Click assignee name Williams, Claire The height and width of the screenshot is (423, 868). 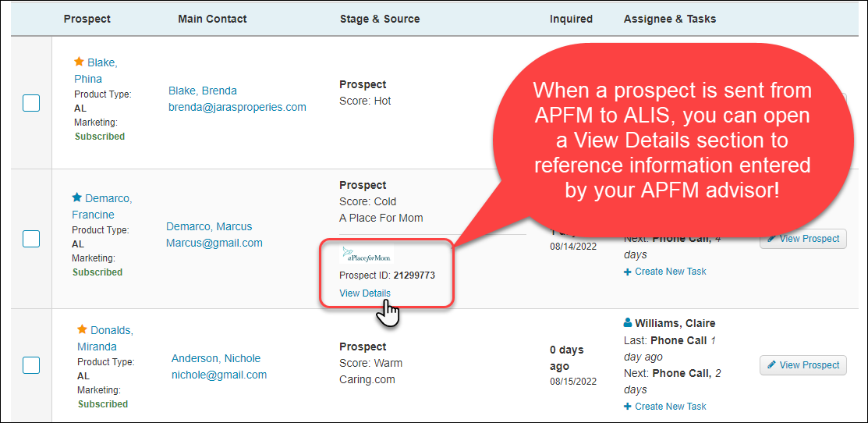click(675, 323)
